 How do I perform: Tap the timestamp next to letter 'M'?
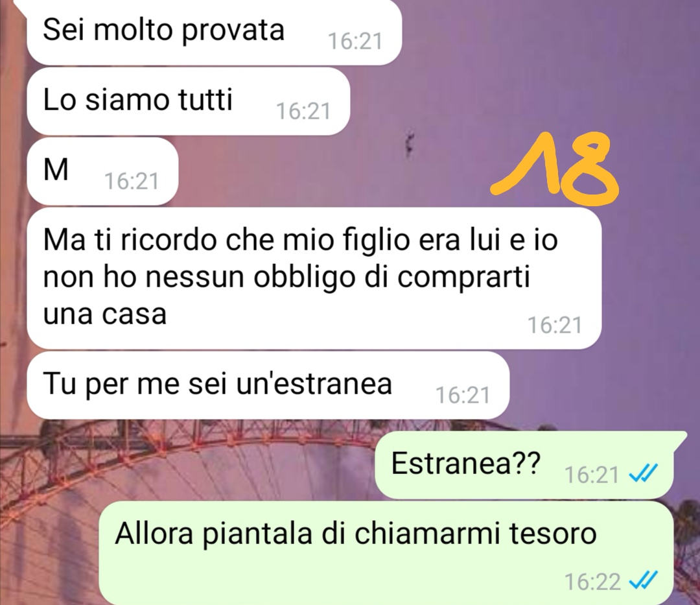[x=132, y=182]
